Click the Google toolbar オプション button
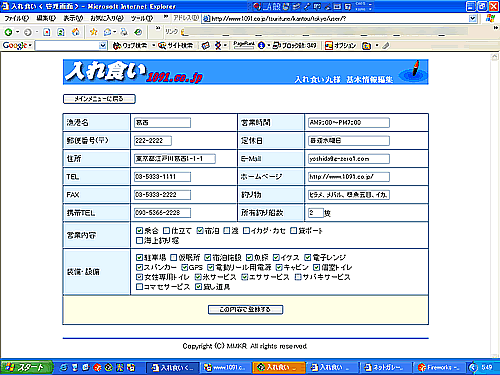 [x=341, y=46]
